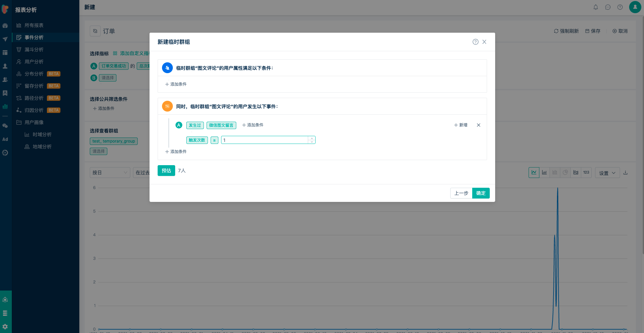Switch chart to stacked bar view
The width and height of the screenshot is (644, 333).
[x=555, y=173]
